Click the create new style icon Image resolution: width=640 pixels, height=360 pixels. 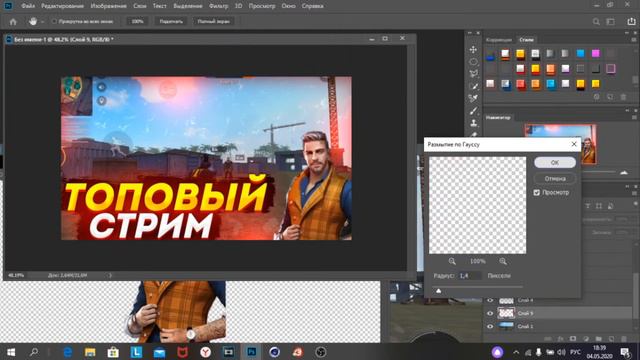tap(610, 97)
